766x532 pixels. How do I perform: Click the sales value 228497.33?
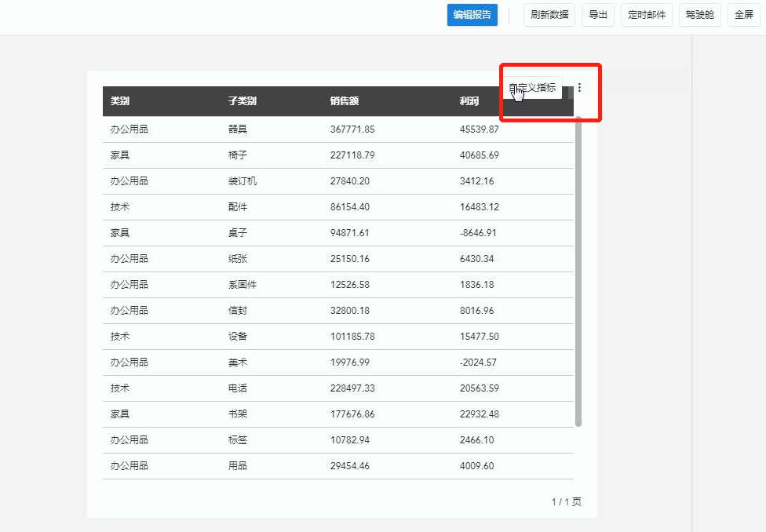pyautogui.click(x=352, y=388)
